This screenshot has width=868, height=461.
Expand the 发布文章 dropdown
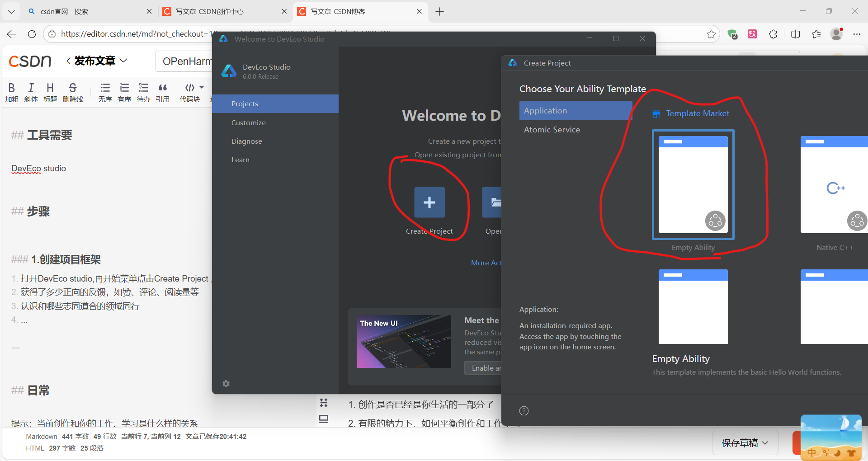(123, 61)
